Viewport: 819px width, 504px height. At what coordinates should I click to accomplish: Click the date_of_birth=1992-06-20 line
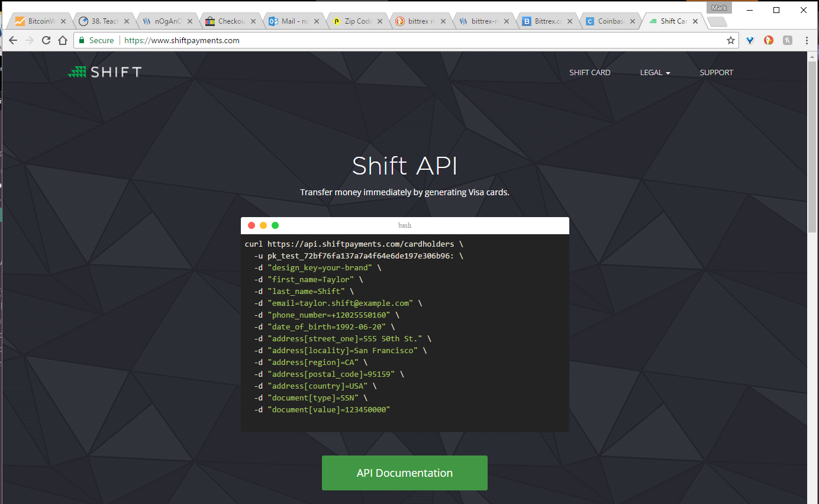(324, 327)
